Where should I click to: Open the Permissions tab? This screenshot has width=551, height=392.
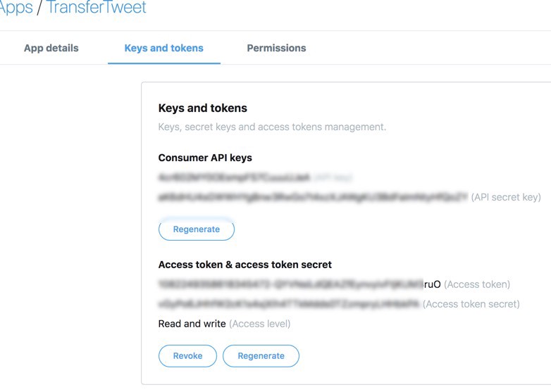pyautogui.click(x=276, y=49)
